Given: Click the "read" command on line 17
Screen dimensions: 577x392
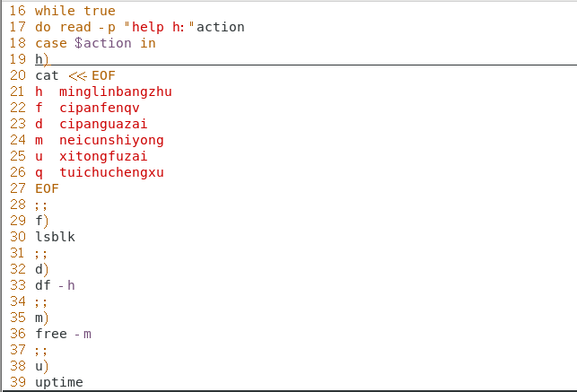Looking at the screenshot, I should tap(75, 27).
